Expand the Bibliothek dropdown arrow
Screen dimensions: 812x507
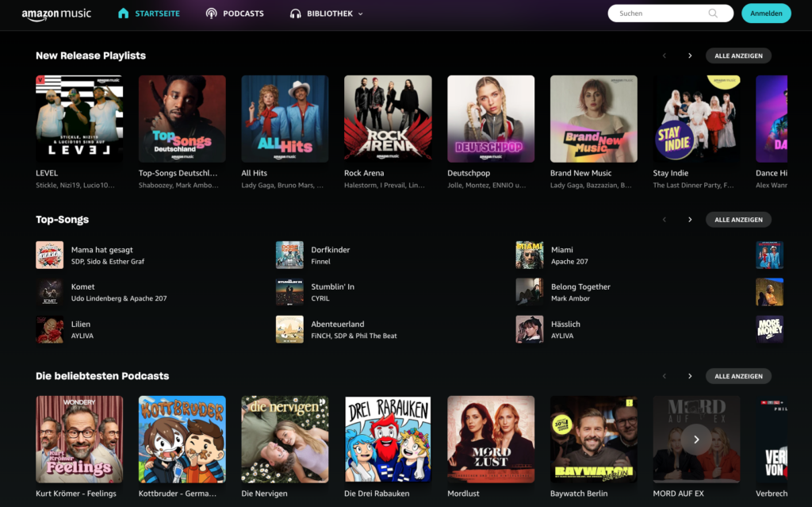point(361,14)
